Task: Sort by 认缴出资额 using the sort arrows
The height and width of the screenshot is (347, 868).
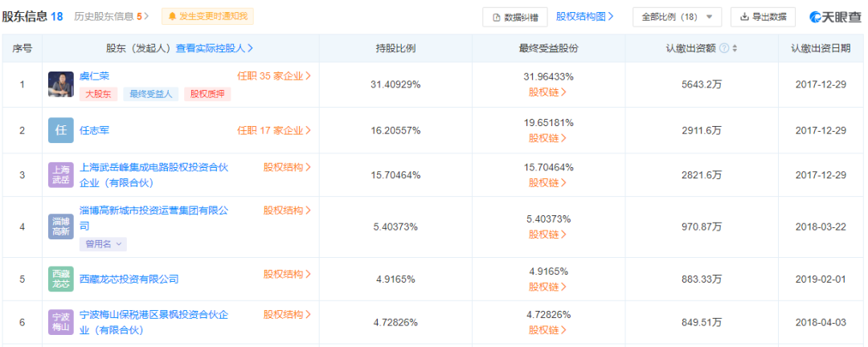Action: tap(735, 49)
